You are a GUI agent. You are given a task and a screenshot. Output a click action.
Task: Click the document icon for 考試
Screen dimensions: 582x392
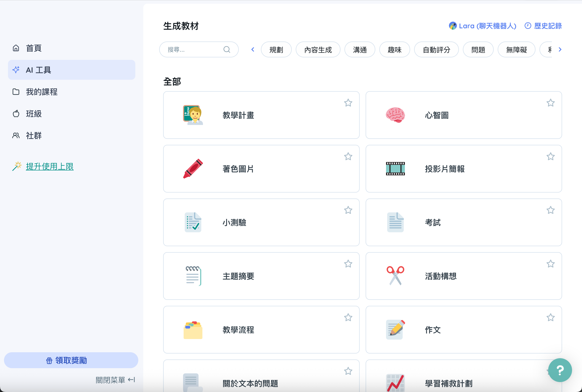point(395,222)
